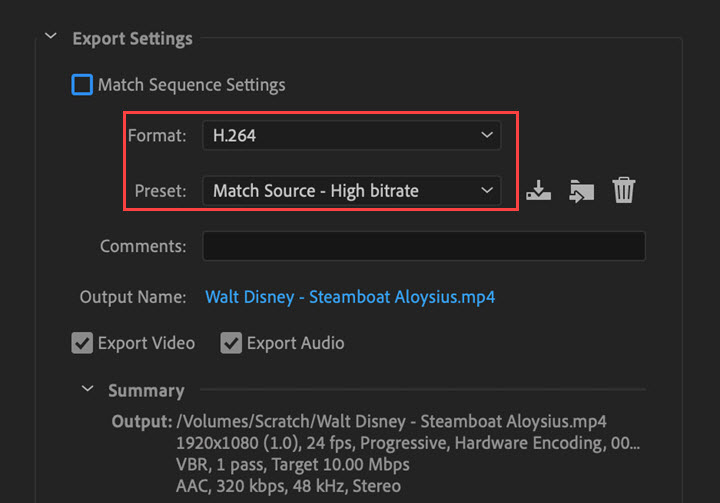Viewport: 720px width, 503px height.
Task: Click the Summary heading label
Action: [146, 390]
